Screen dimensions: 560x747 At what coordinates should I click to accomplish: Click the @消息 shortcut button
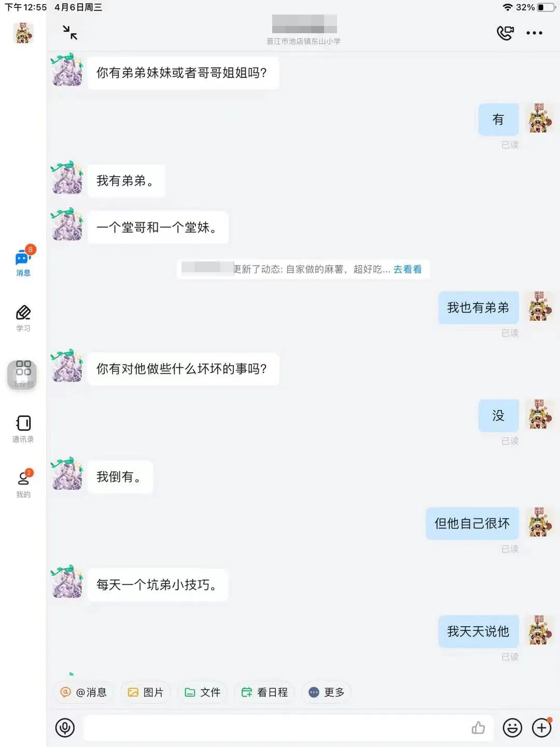(x=83, y=693)
